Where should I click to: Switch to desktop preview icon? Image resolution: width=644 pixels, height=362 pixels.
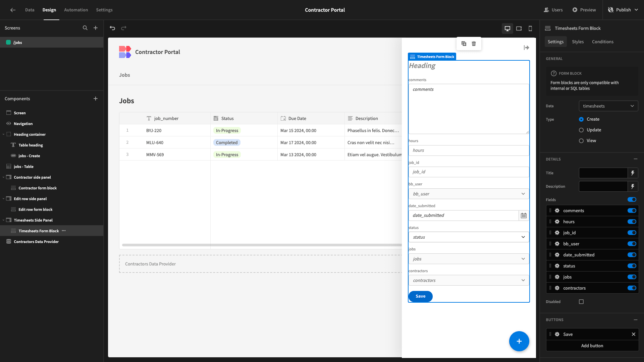click(507, 28)
